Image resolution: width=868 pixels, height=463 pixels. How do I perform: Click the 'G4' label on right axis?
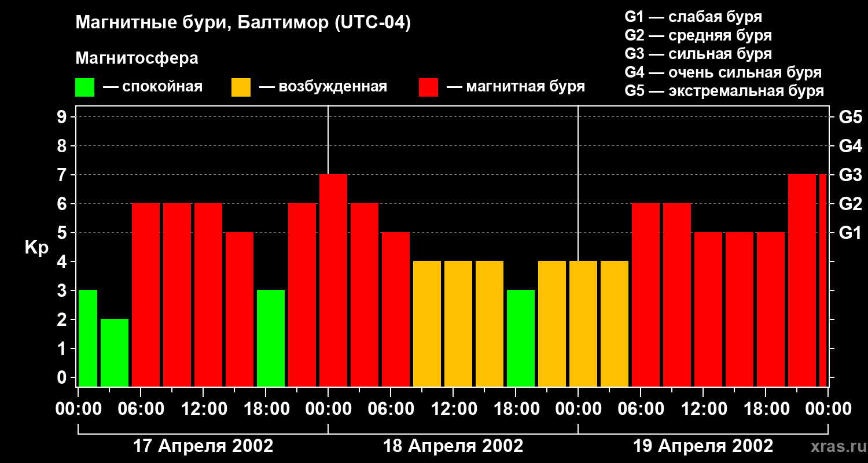click(x=850, y=146)
